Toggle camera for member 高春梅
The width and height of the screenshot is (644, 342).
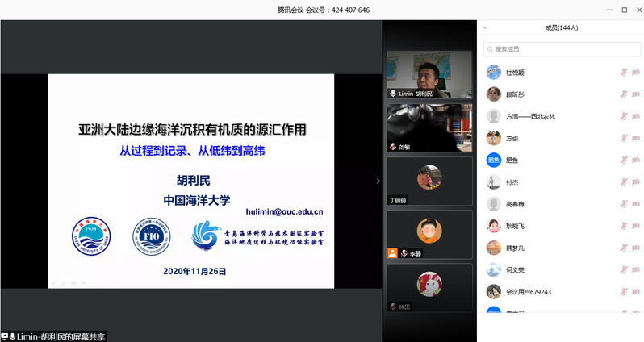635,204
